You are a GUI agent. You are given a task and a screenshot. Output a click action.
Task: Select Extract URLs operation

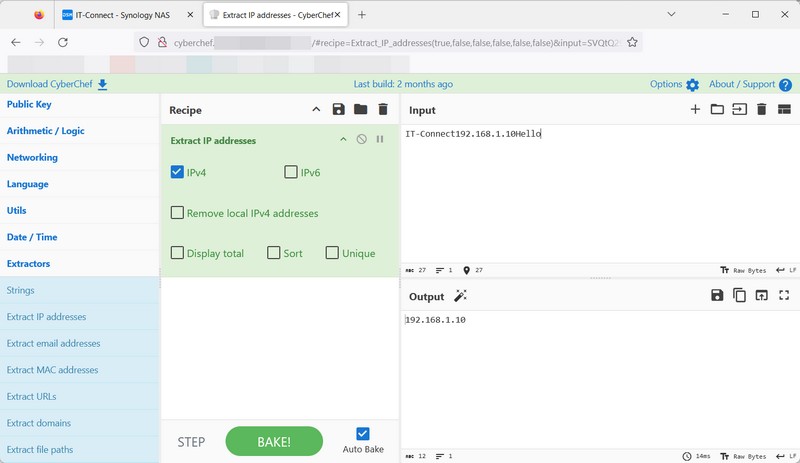click(80, 396)
